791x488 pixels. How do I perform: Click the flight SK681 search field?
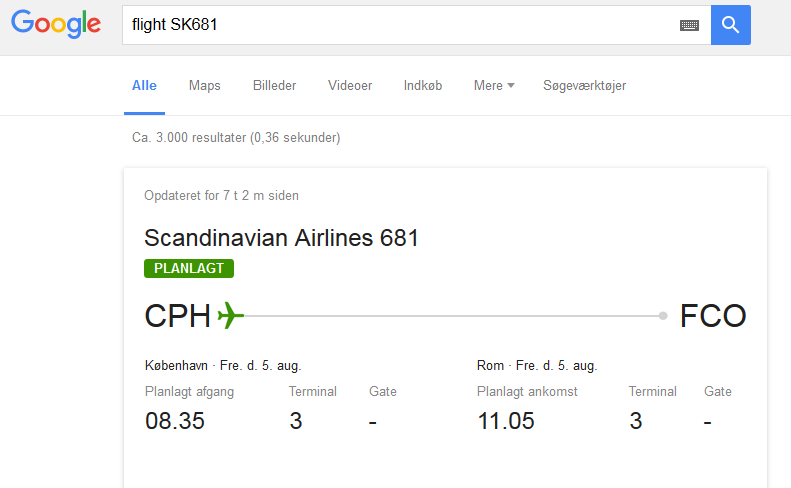click(x=400, y=25)
